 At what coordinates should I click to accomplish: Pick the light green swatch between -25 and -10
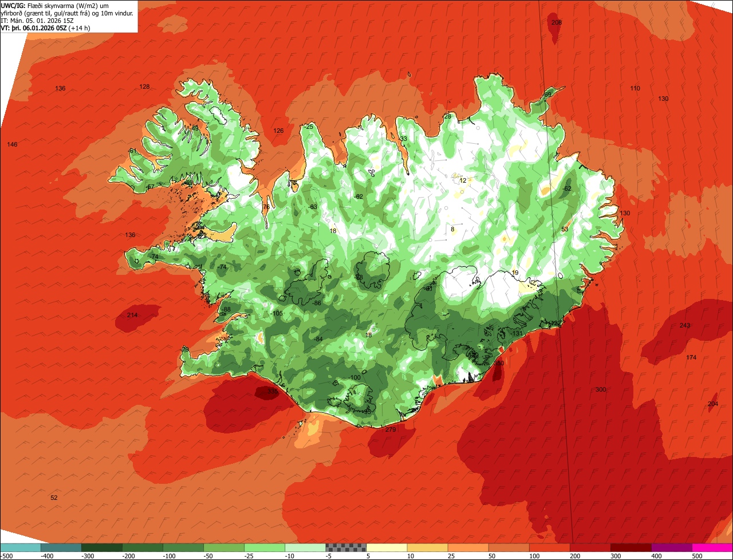pyautogui.click(x=265, y=547)
